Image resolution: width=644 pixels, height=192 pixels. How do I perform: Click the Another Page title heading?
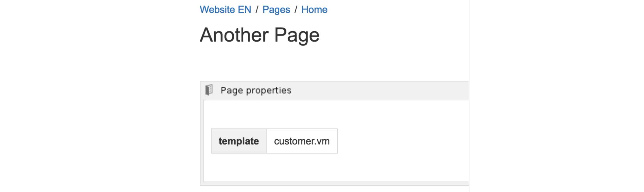tap(259, 35)
